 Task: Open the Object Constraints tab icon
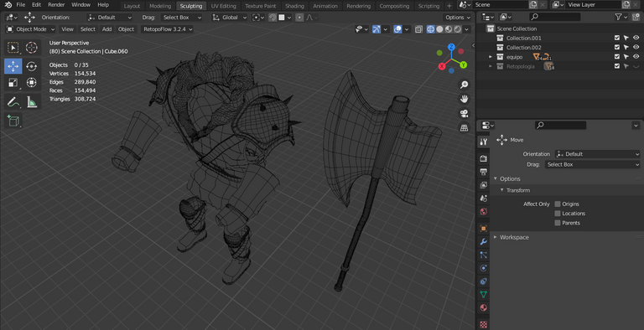coord(483,281)
